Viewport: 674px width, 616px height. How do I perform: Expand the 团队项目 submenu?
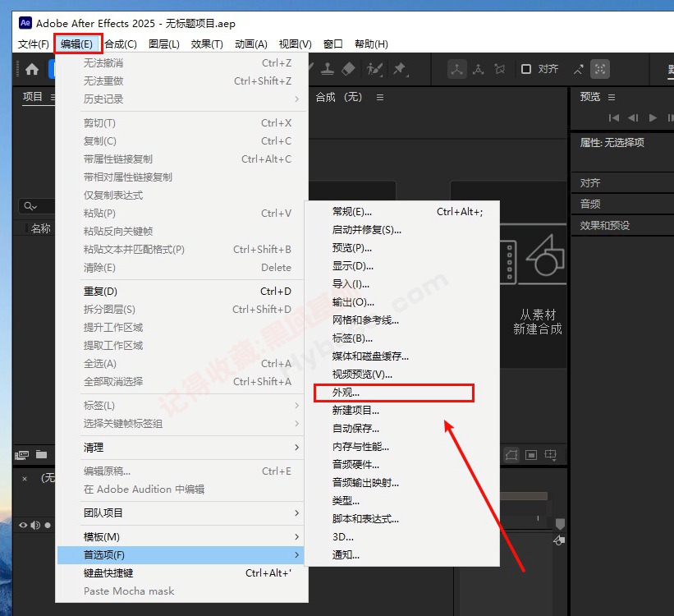pos(181,513)
